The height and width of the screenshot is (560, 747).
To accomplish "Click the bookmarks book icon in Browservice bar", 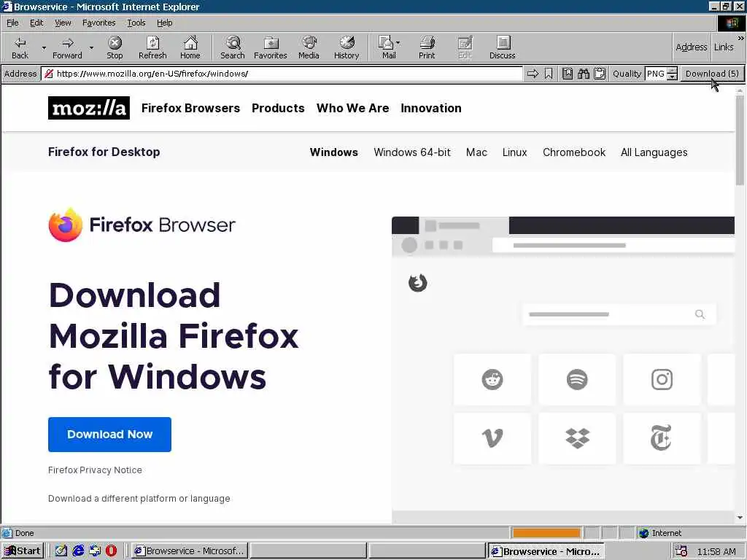I will pos(568,74).
